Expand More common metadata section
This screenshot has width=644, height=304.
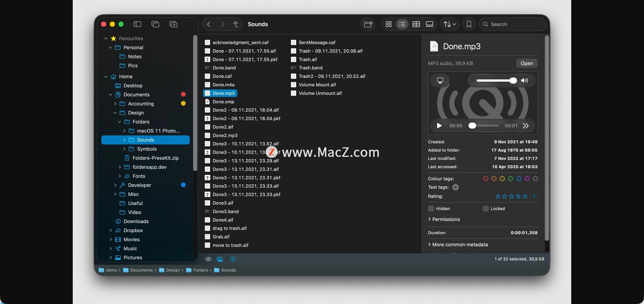tap(430, 245)
